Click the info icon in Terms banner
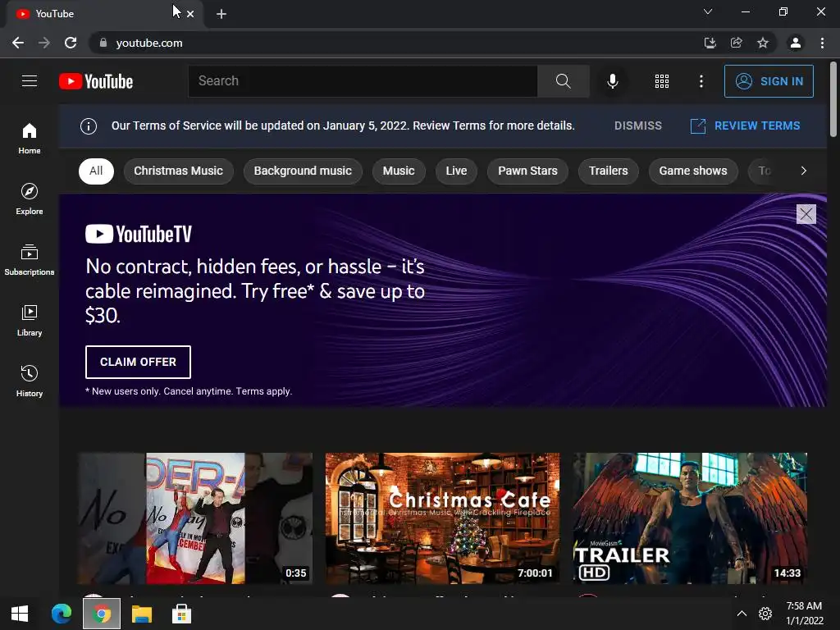The height and width of the screenshot is (630, 840). (x=89, y=126)
